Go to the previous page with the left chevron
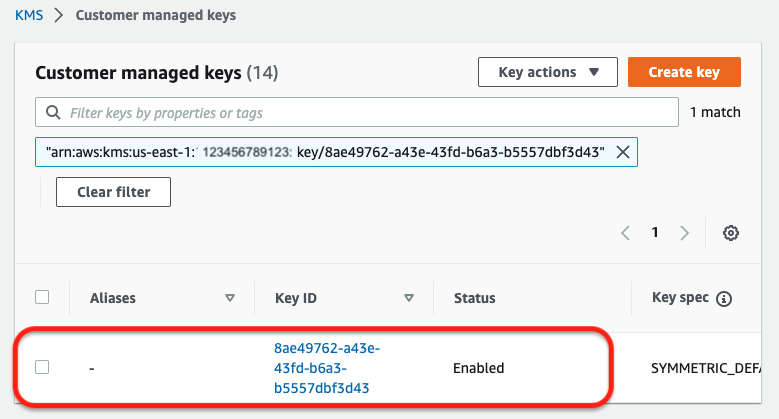 [625, 233]
